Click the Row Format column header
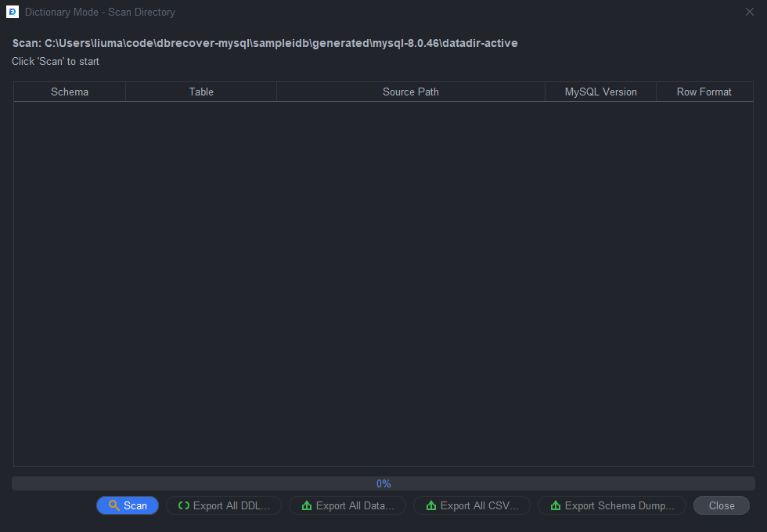Image resolution: width=767 pixels, height=532 pixels. coord(704,92)
